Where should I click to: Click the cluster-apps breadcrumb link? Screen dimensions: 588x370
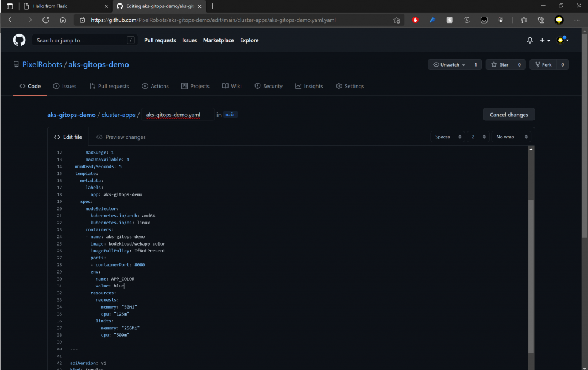tap(118, 115)
